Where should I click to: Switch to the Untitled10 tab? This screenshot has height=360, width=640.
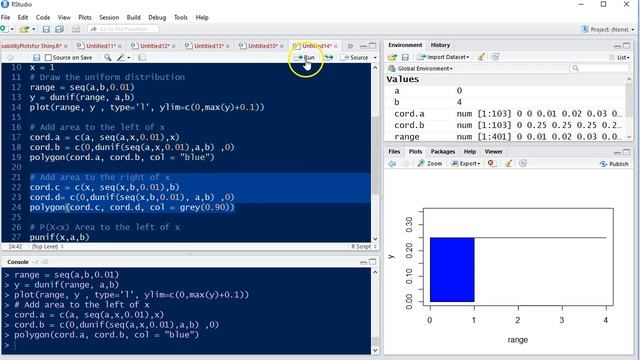click(262, 46)
